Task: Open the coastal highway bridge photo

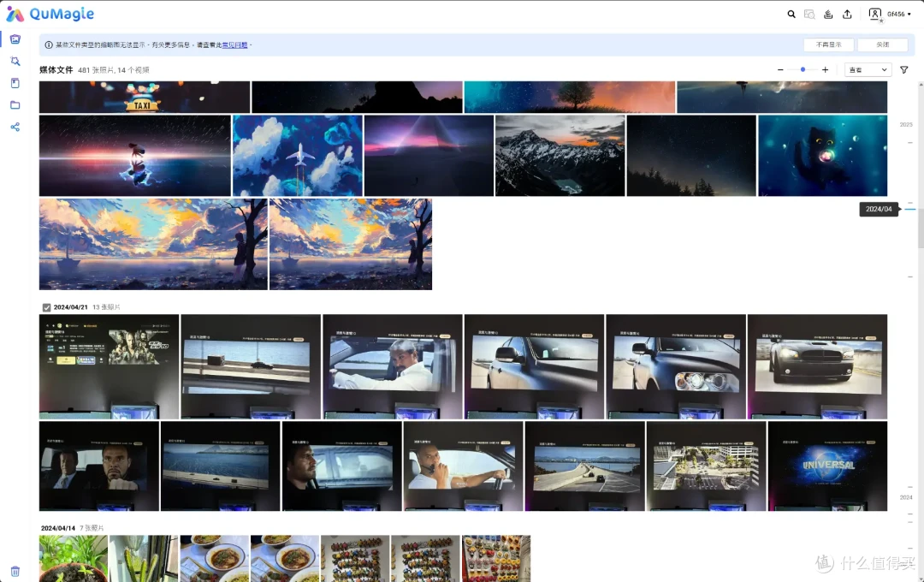Action: [584, 466]
